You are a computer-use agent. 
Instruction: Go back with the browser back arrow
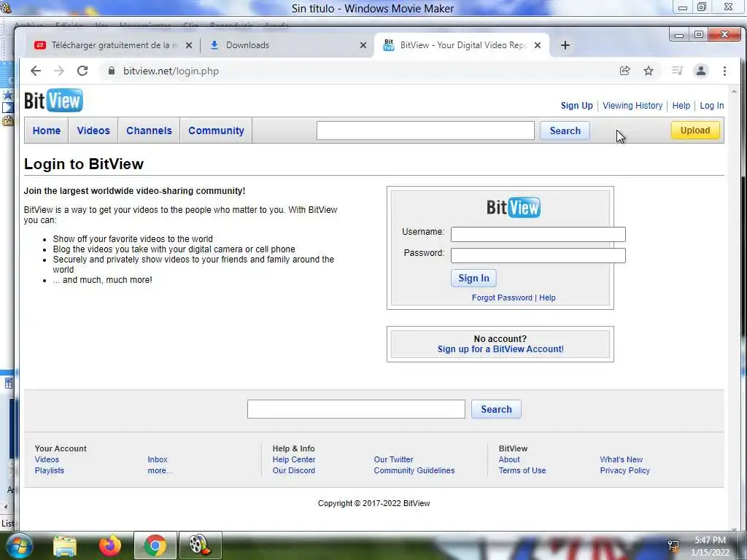pyautogui.click(x=36, y=71)
